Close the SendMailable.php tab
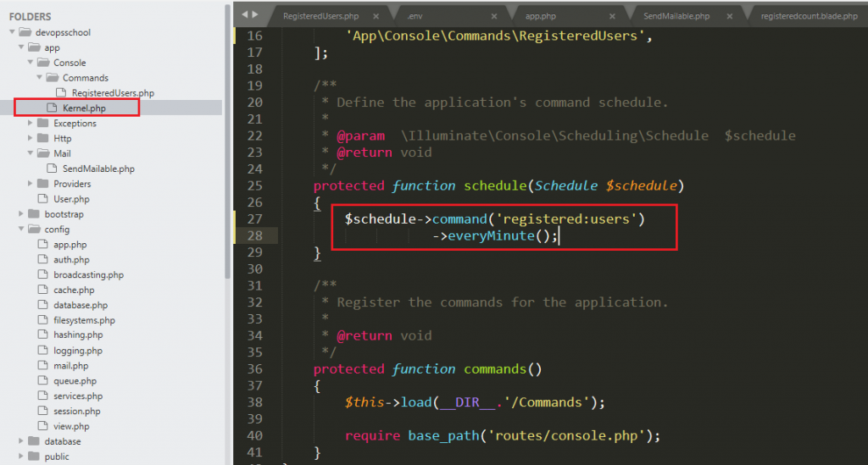Viewport: 868px width, 465px height. 731,16
